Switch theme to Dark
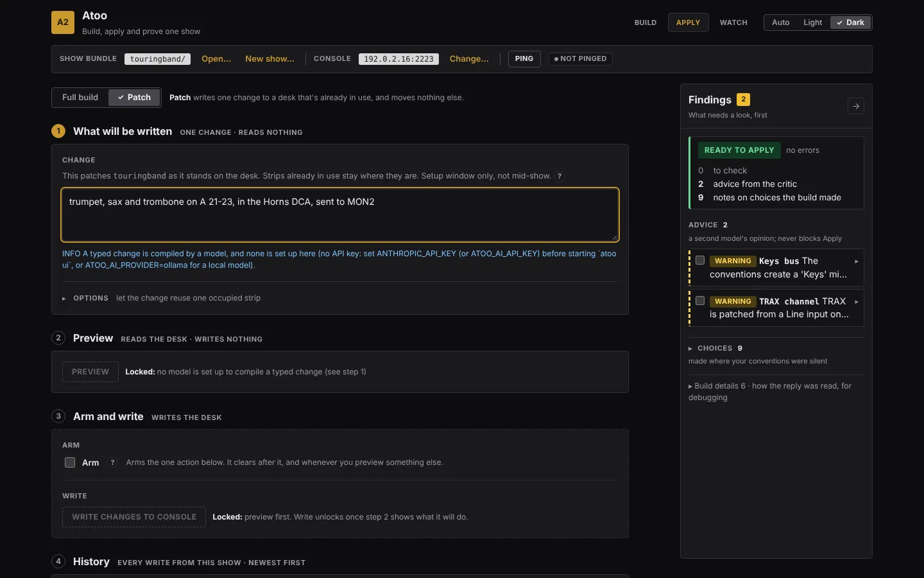This screenshot has height=578, width=924. pyautogui.click(x=850, y=22)
